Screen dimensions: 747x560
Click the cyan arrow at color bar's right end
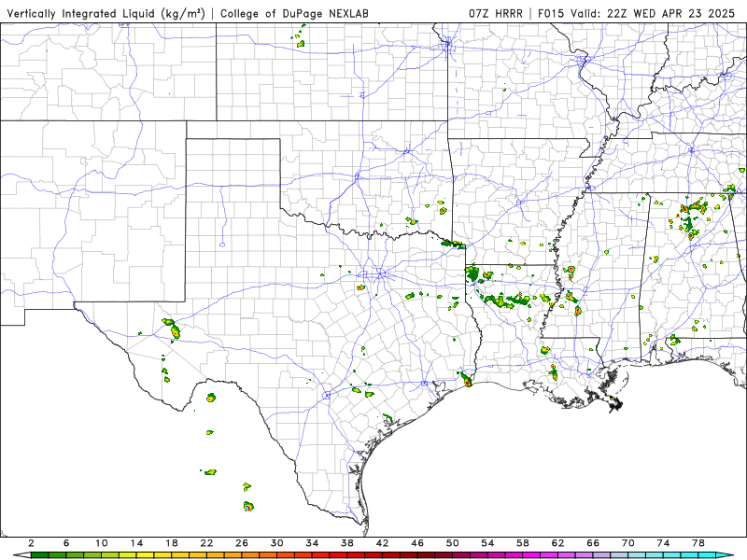pos(726,555)
